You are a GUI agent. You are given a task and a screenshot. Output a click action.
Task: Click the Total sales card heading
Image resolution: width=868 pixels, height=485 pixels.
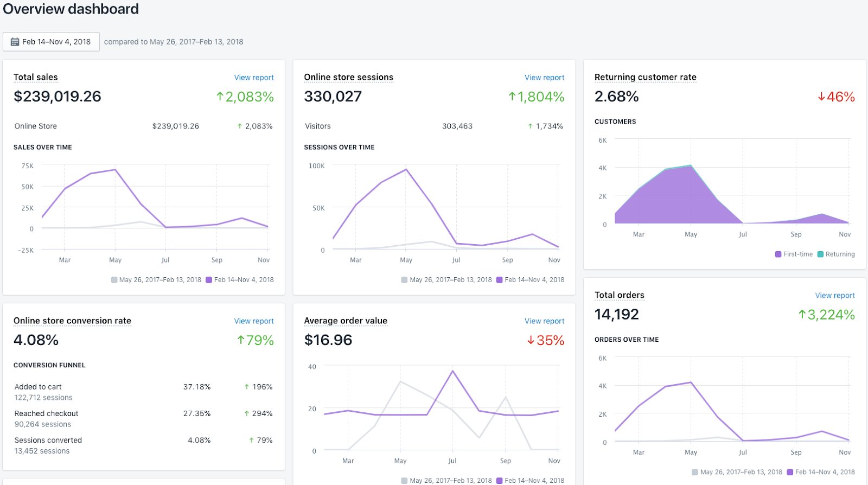(x=36, y=77)
